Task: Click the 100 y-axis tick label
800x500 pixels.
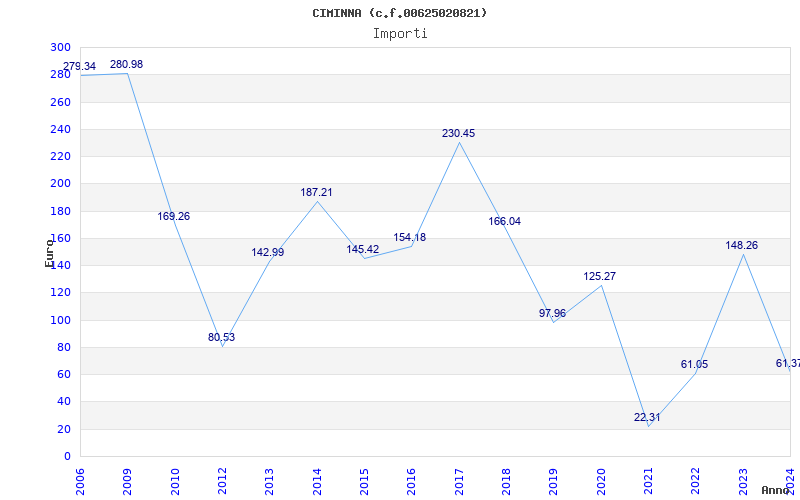Action: 61,320
